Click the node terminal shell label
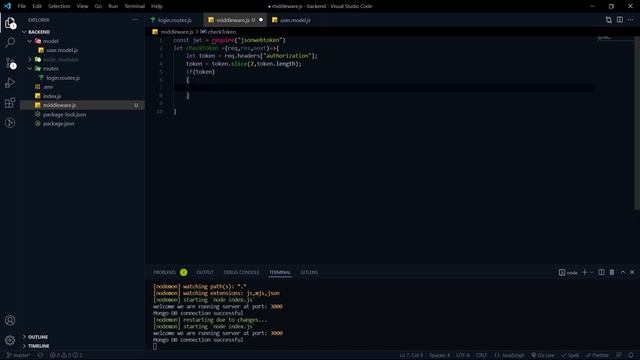The image size is (640, 360). coord(568,272)
